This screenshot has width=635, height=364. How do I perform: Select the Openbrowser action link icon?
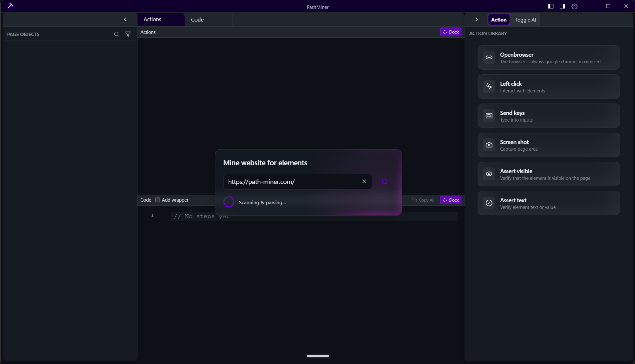point(489,57)
